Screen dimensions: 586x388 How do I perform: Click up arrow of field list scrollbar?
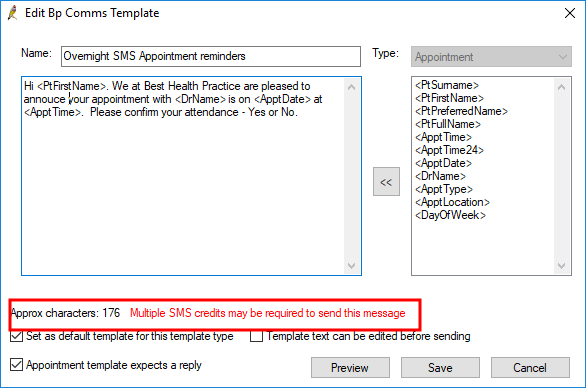(x=561, y=87)
